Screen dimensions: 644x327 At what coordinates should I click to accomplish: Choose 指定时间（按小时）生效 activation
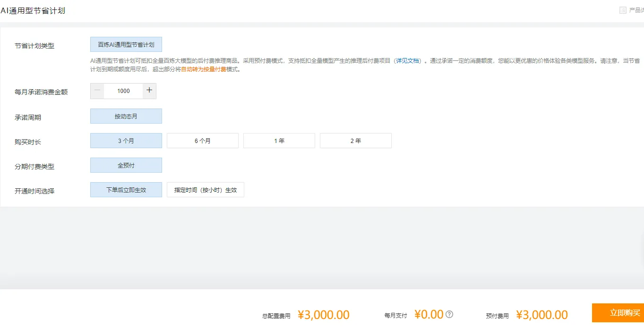click(205, 189)
